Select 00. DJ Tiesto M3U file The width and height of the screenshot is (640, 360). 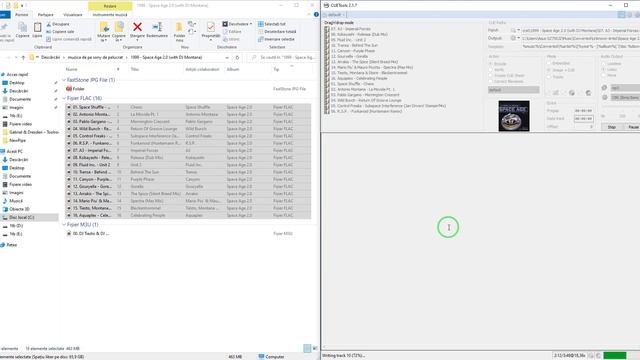coord(91,234)
